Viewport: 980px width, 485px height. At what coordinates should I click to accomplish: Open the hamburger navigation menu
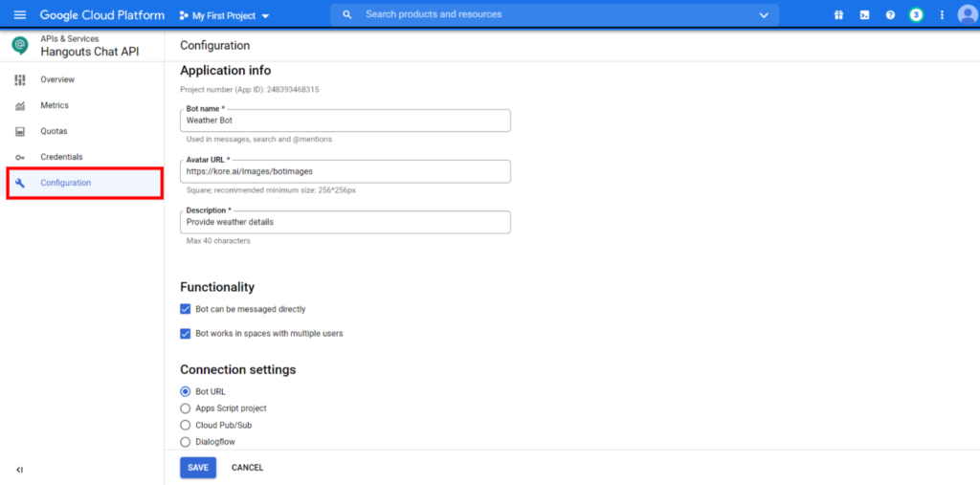20,15
